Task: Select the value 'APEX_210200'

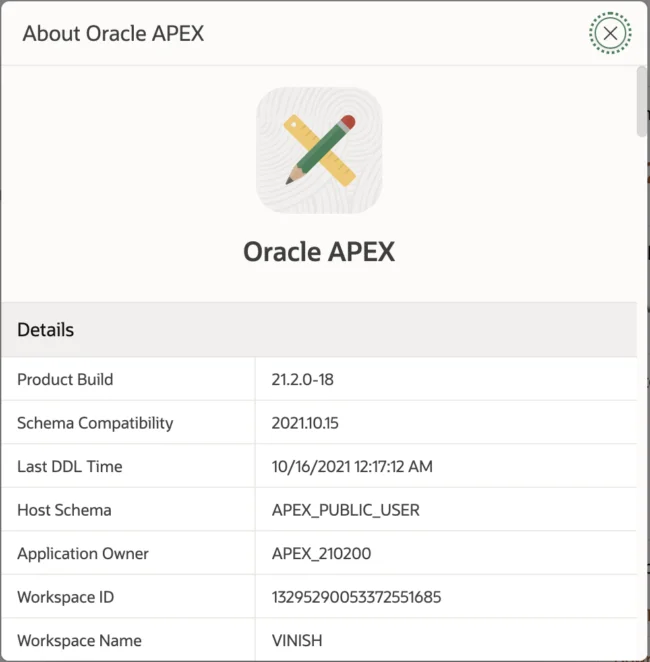Action: pos(321,553)
